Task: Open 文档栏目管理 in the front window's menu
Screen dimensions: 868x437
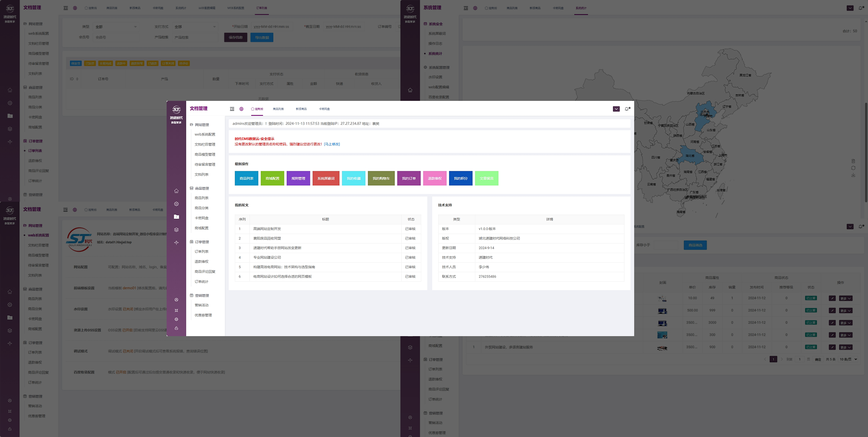Action: tap(205, 144)
